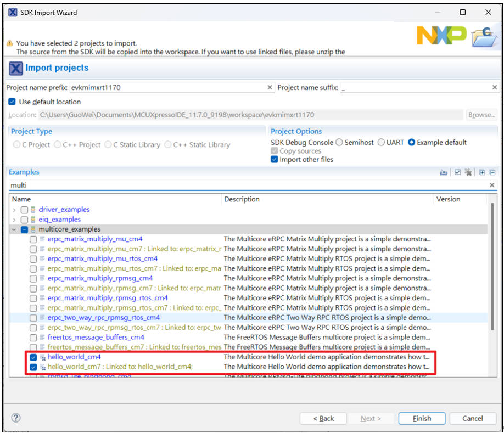Viewport: 504px width, 433px height.
Task: Click the expand-all plus icon in Examples
Action: 482,172
